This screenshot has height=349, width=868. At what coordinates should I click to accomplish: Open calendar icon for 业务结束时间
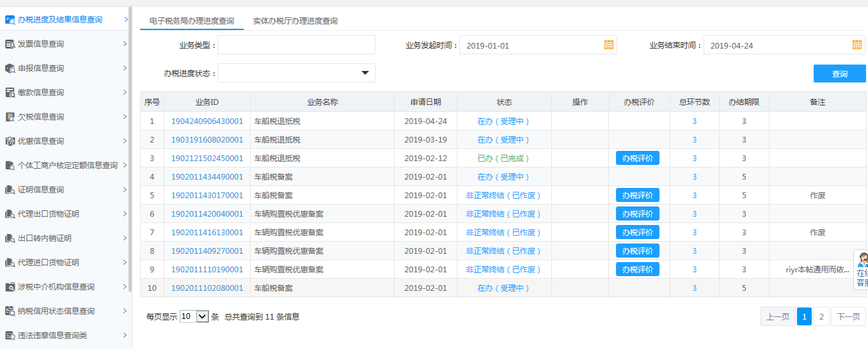(857, 45)
